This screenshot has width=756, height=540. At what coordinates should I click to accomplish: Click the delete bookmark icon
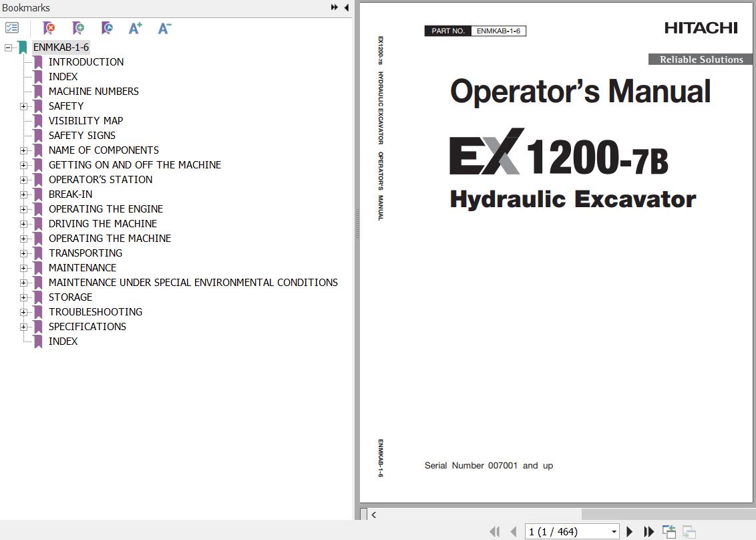click(49, 28)
